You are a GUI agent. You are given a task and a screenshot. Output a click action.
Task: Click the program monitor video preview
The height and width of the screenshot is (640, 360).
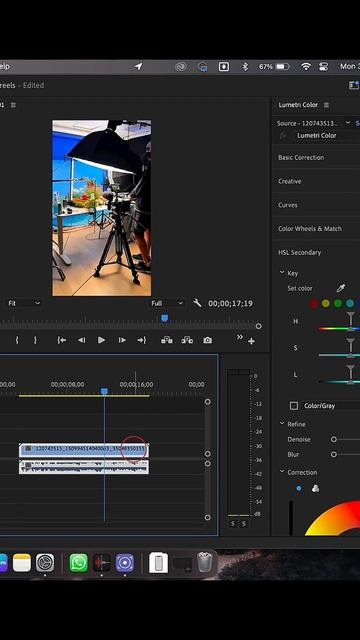click(102, 208)
